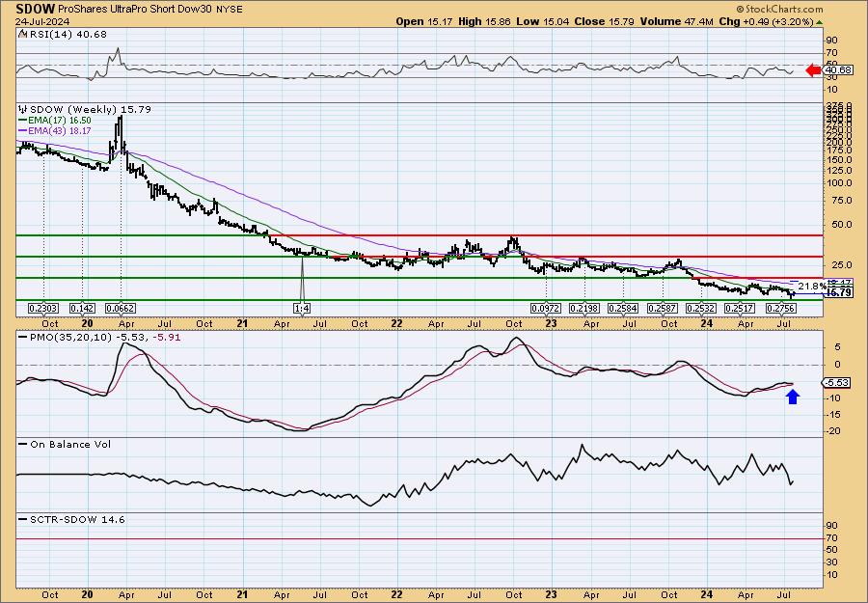868x603 pixels.
Task: Click the Close 15.79 header value
Action: [604, 21]
